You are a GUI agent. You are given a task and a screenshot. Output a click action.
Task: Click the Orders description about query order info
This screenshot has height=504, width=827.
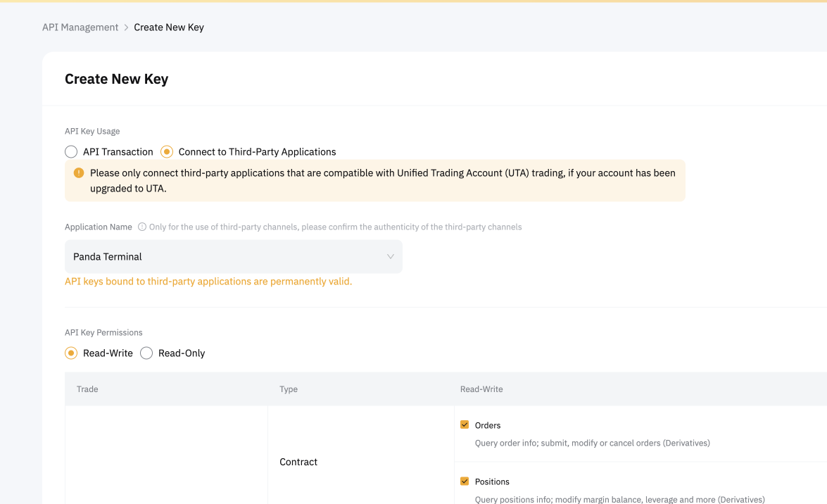point(593,443)
